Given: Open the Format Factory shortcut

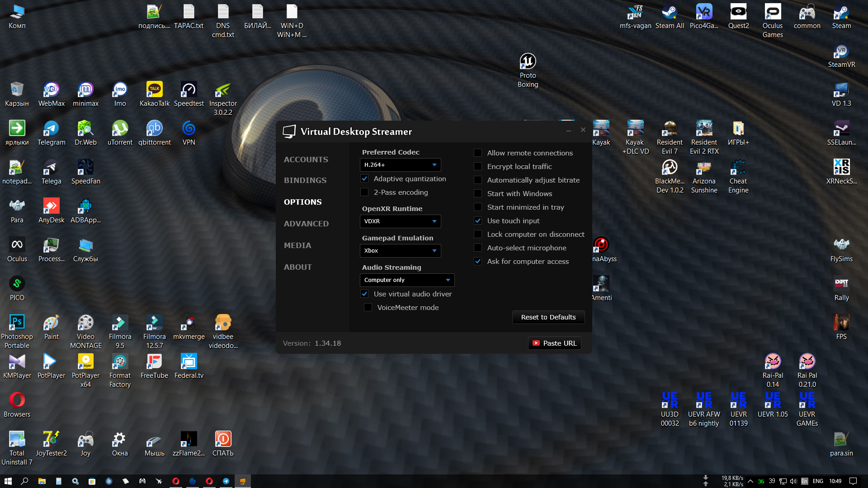Looking at the screenshot, I should (120, 371).
